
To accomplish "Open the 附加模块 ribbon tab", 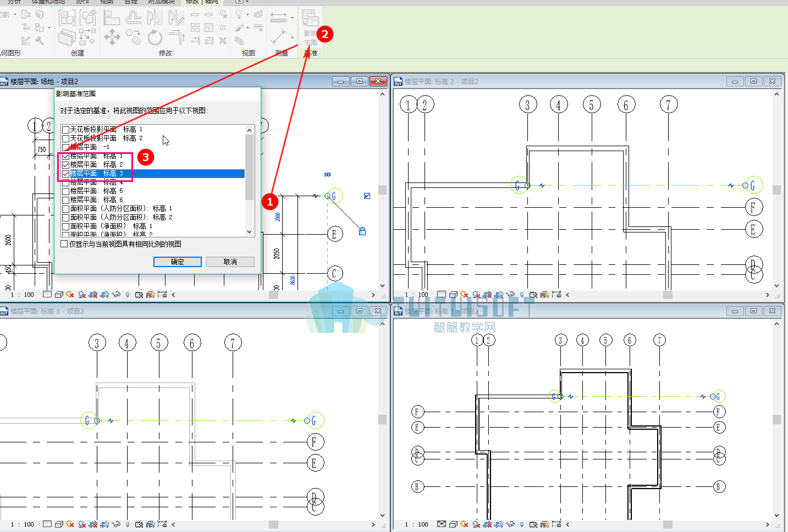I will click(x=161, y=2).
